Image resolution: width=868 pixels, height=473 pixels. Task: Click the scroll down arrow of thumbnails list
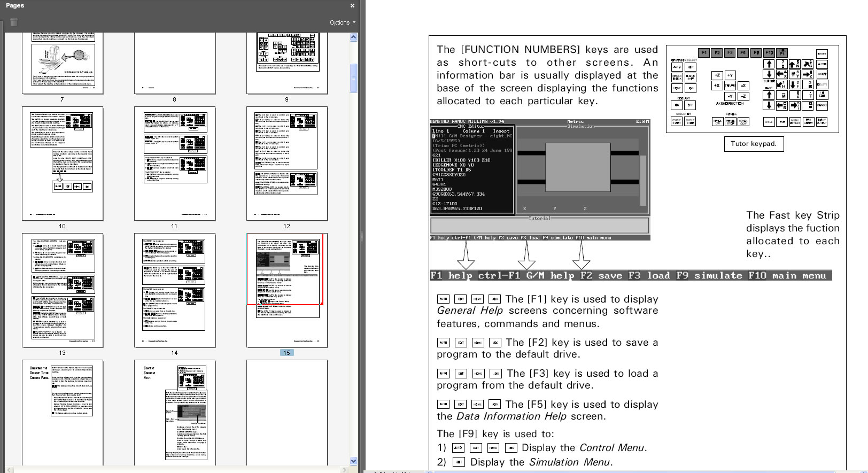tap(353, 461)
